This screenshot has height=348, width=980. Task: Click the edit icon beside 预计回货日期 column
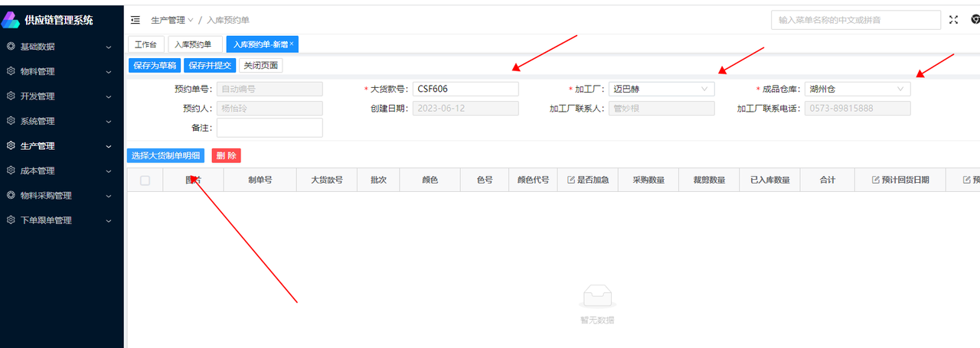pos(875,181)
